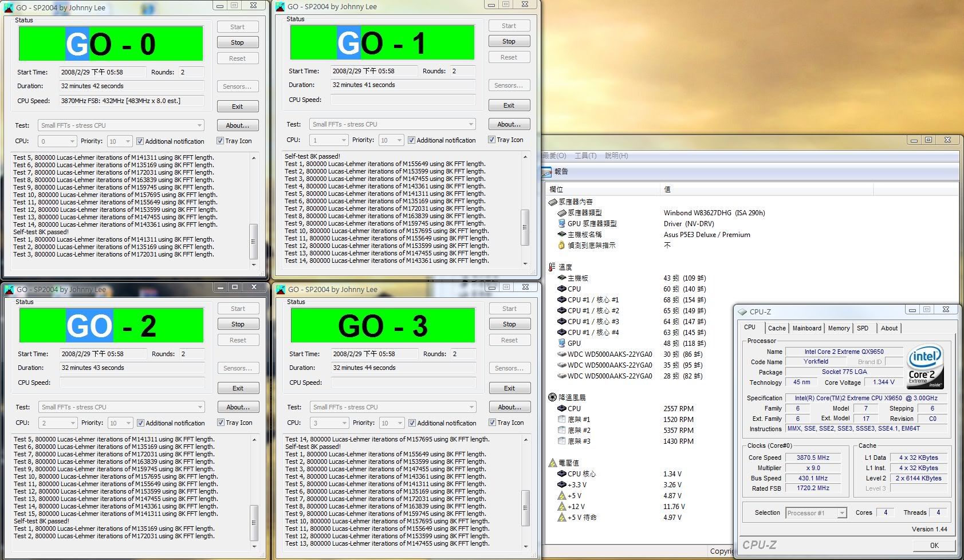
Task: Click the first WDC WD5000AAKS hard disk icon
Action: click(x=562, y=354)
